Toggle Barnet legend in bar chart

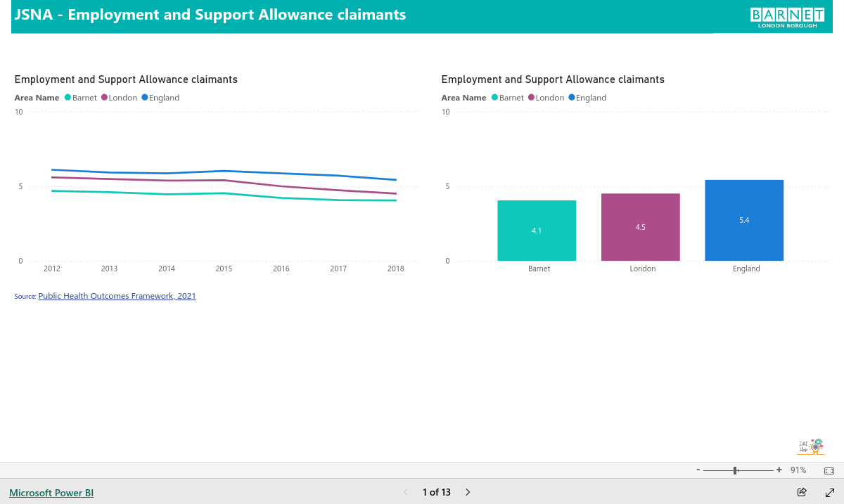tap(508, 98)
